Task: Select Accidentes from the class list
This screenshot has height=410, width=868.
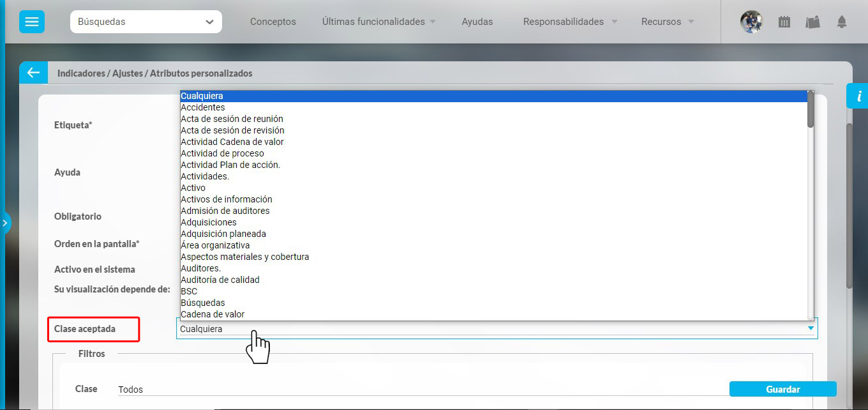Action: pyautogui.click(x=203, y=107)
